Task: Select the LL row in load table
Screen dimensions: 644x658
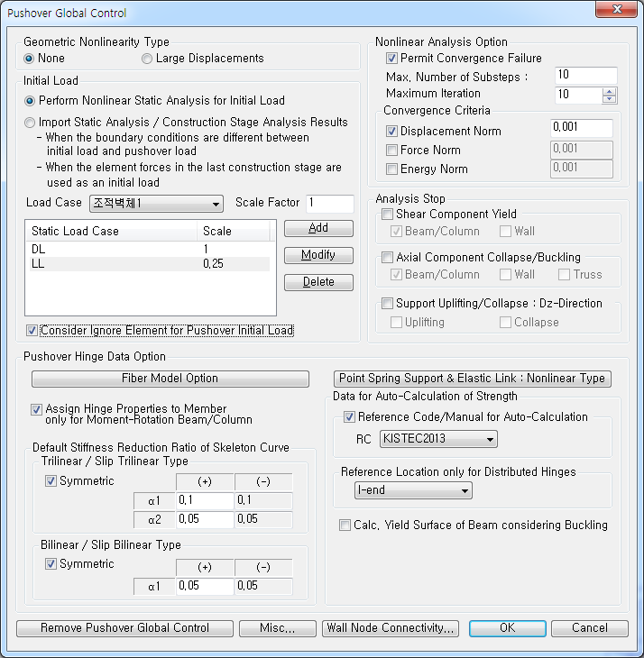Action: 151,264
